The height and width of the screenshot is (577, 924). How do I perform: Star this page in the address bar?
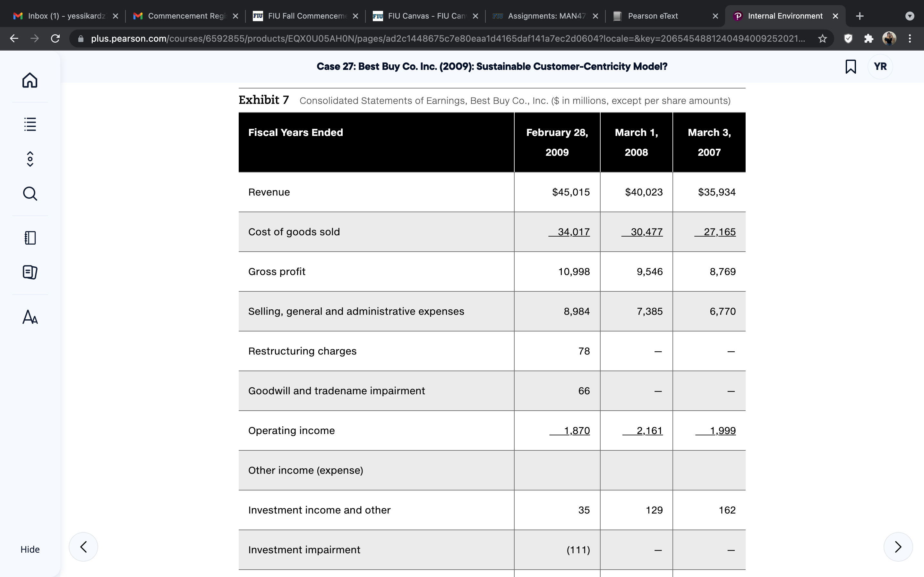822,38
